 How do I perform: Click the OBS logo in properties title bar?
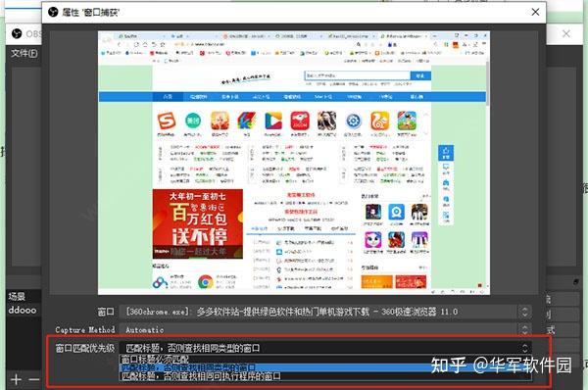click(x=53, y=12)
